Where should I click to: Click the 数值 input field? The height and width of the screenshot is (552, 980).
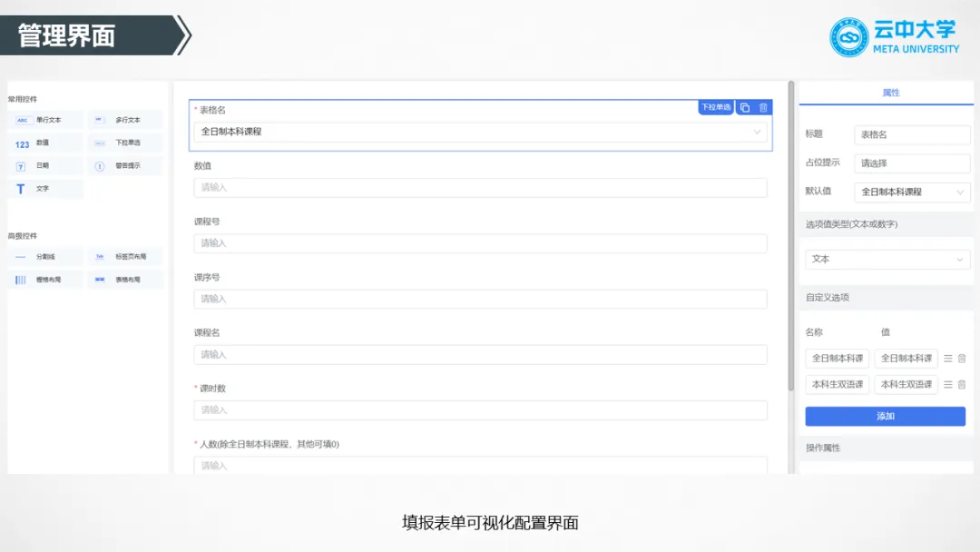[480, 188]
